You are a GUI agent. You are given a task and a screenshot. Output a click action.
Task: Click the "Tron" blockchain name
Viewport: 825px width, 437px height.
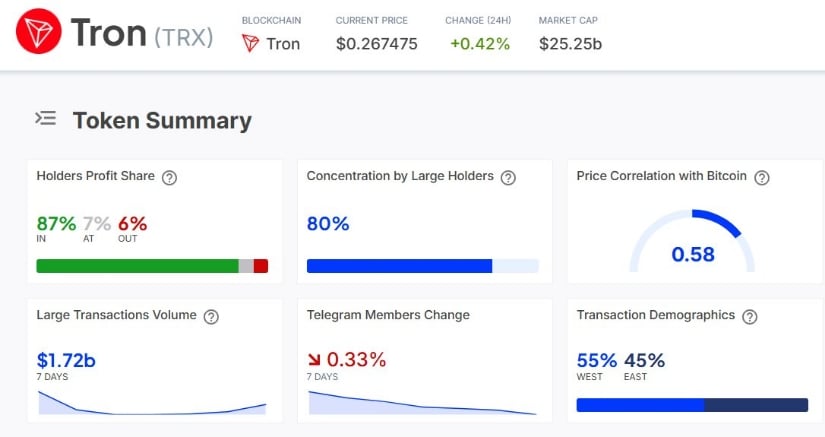point(283,44)
